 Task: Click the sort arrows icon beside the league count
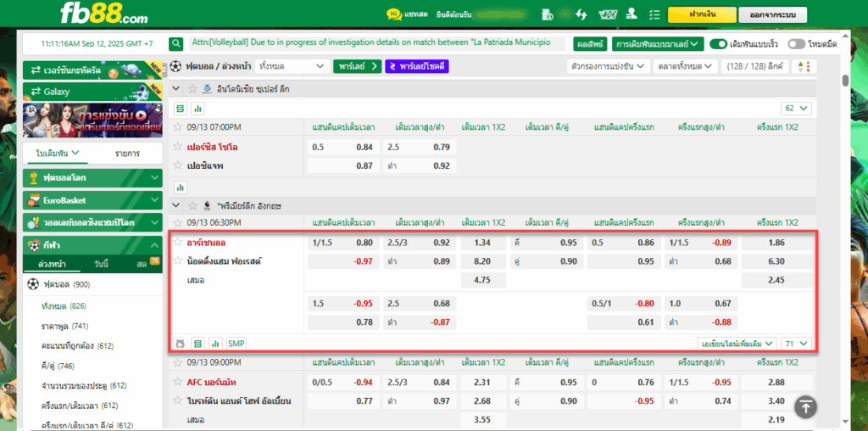(x=804, y=66)
